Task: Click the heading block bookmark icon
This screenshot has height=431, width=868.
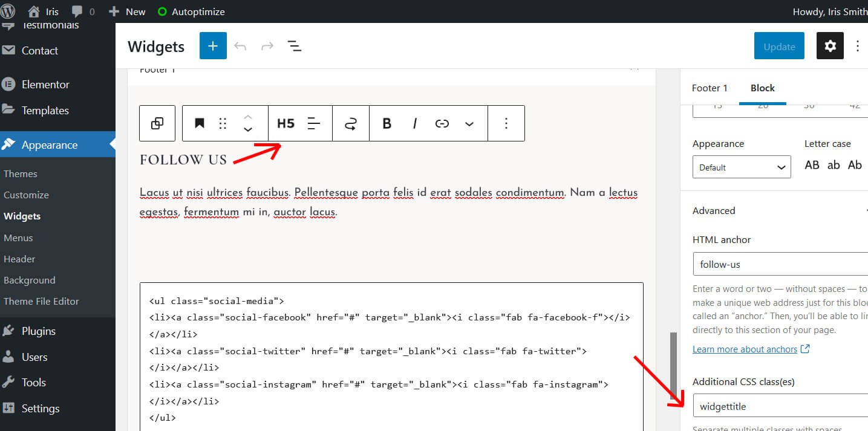Action: tap(199, 123)
